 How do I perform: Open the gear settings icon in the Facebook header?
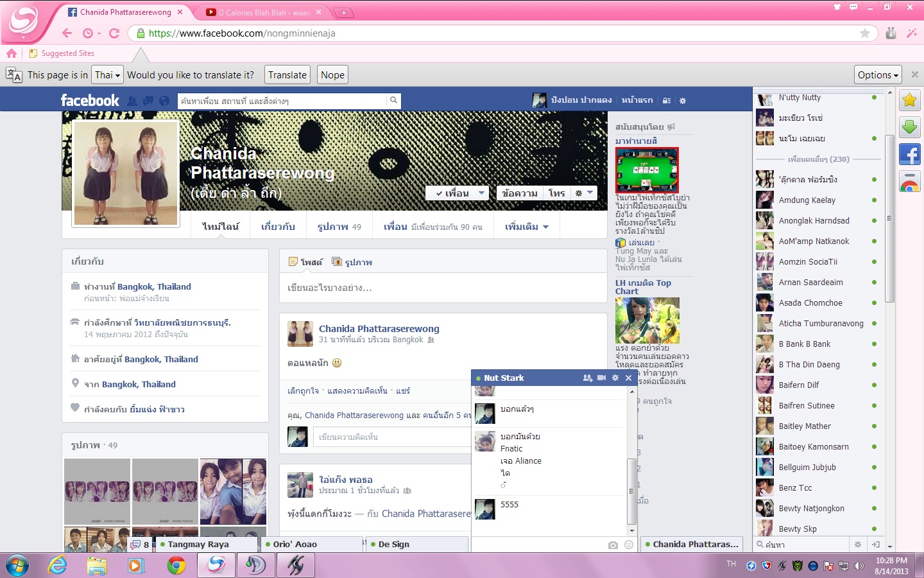point(683,101)
